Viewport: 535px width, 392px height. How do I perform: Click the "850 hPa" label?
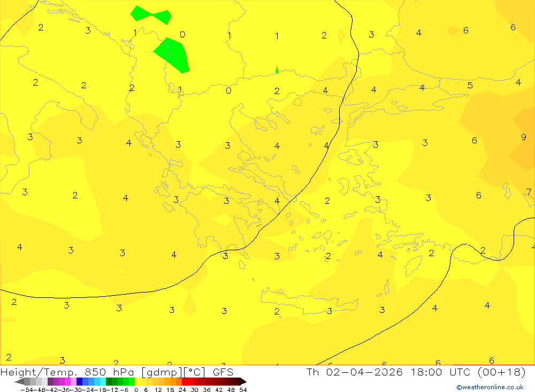(109, 372)
